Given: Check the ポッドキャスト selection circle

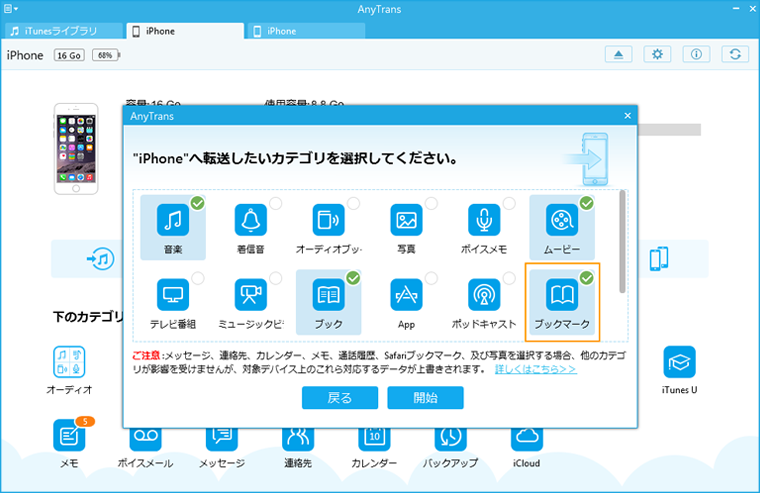Looking at the screenshot, I should (509, 278).
